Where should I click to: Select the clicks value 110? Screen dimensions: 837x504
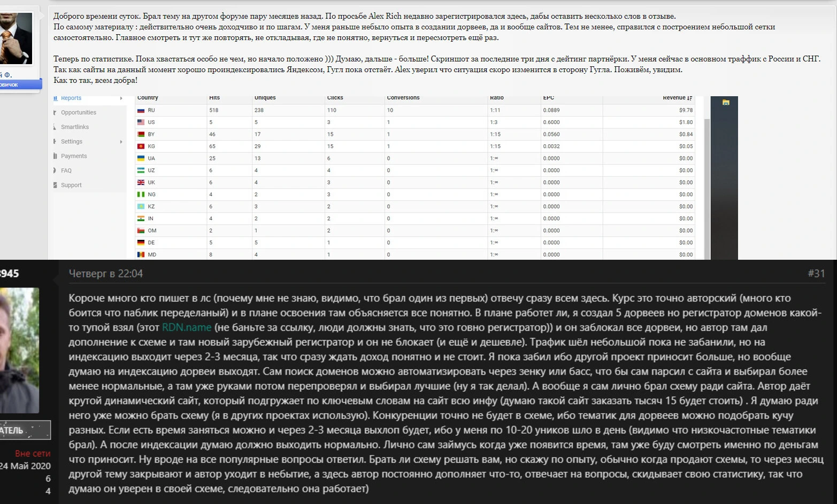(x=332, y=110)
